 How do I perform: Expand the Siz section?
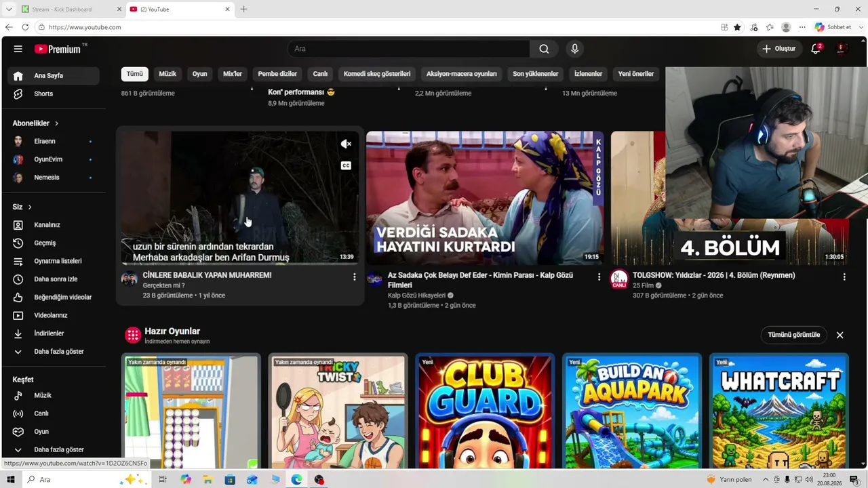pyautogui.click(x=22, y=207)
